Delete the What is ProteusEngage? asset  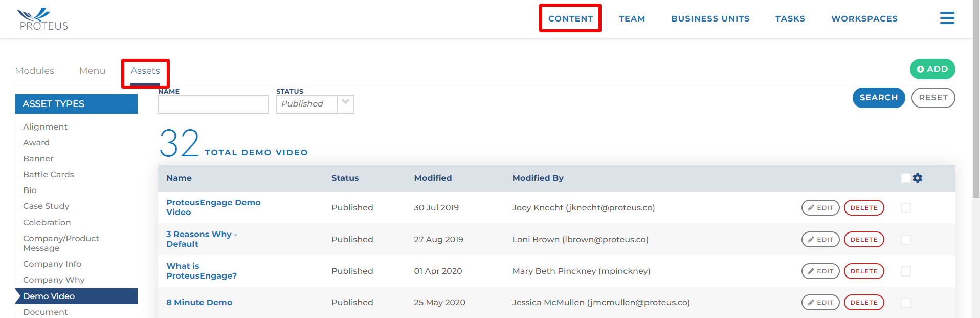pos(864,271)
